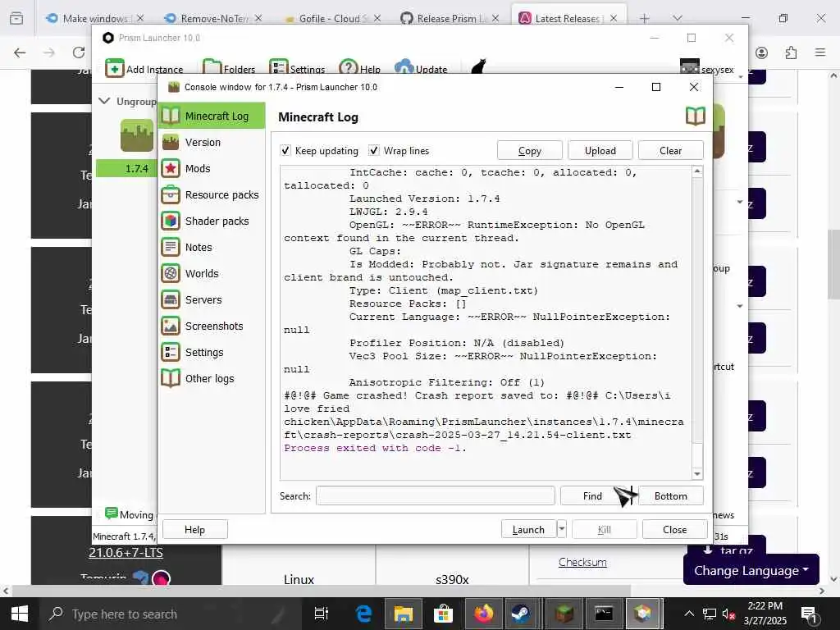The image size is (840, 630).
Task: Click the browser reload button
Action: click(x=79, y=52)
